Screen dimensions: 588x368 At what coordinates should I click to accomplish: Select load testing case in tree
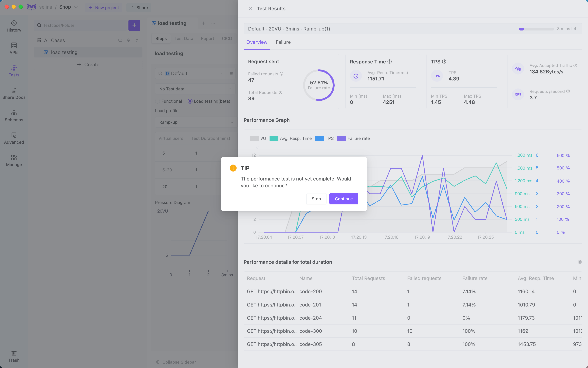pyautogui.click(x=88, y=52)
